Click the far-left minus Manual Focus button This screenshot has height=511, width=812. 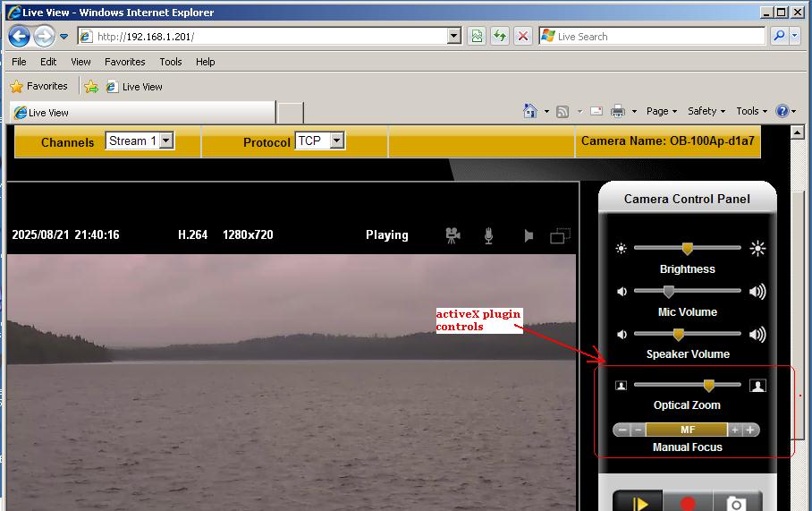tap(622, 430)
